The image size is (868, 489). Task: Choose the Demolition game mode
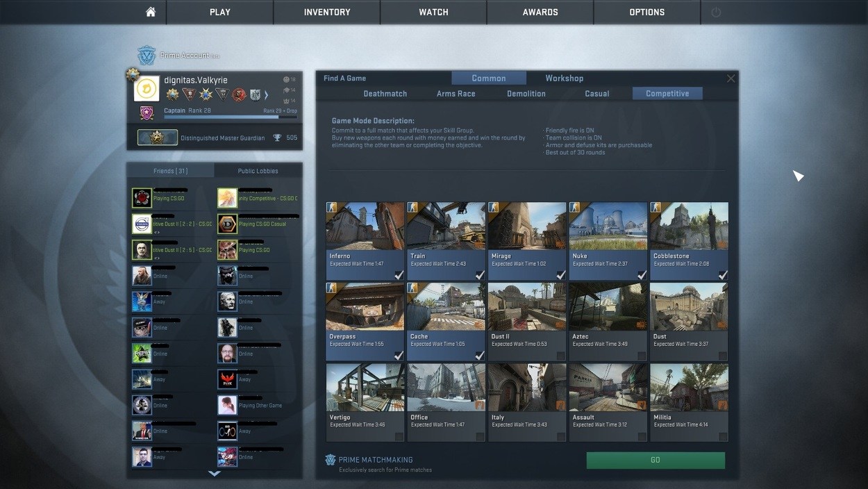click(x=526, y=94)
